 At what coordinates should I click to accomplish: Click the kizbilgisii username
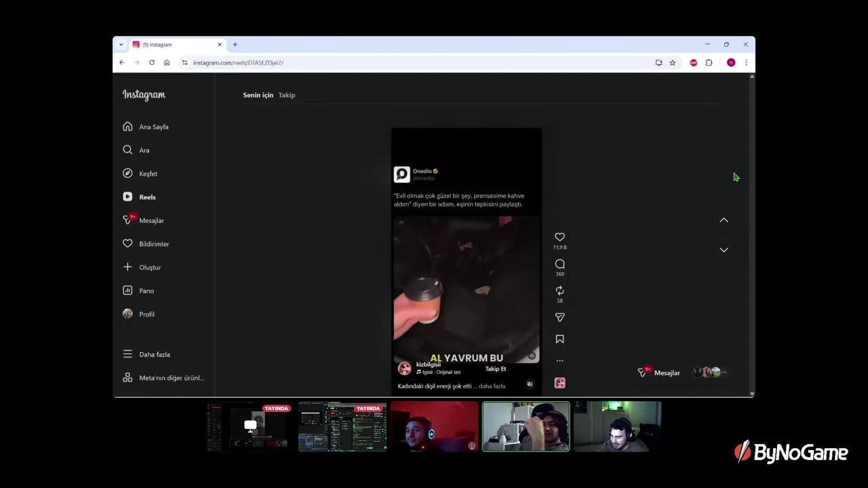pos(428,365)
